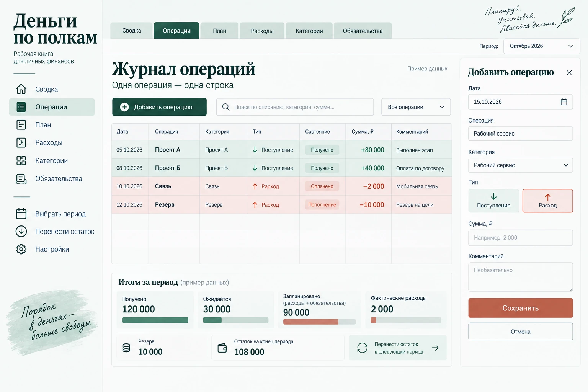Expand the Все операции filter

pos(416,107)
